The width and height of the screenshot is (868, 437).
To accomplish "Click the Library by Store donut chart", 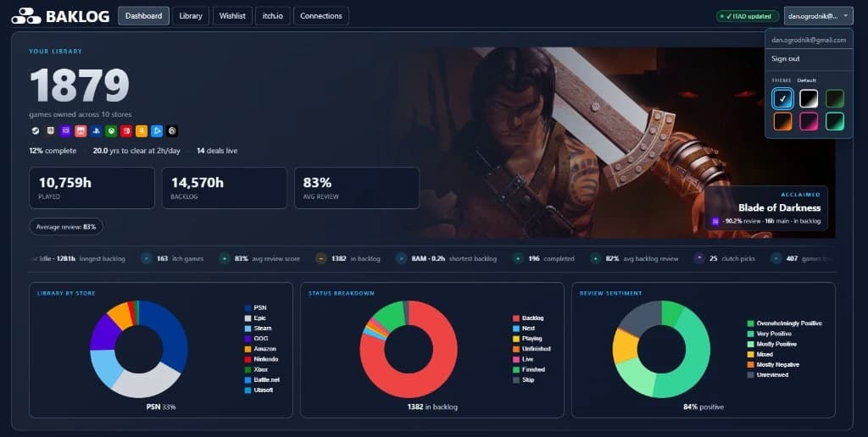I will click(x=139, y=349).
